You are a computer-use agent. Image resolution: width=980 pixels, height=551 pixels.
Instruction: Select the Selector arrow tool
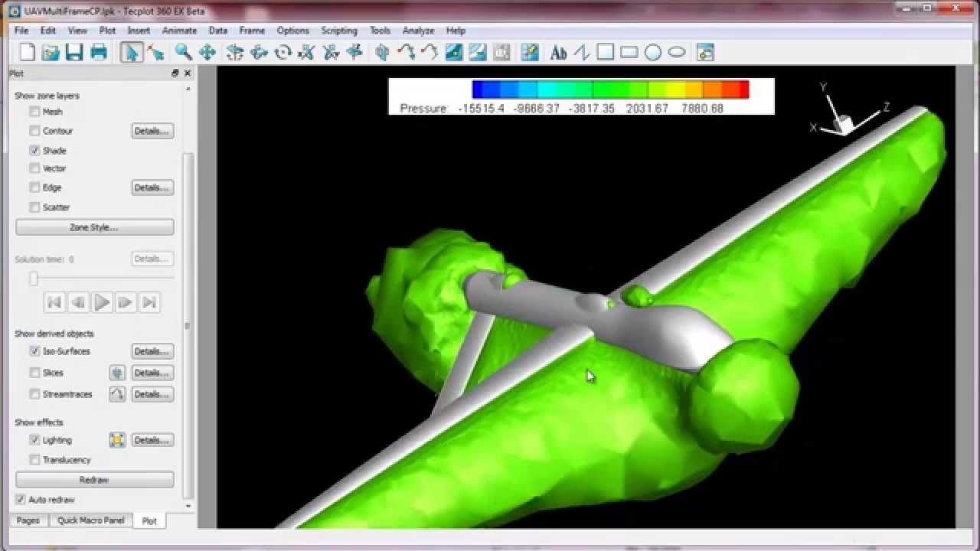(x=131, y=52)
